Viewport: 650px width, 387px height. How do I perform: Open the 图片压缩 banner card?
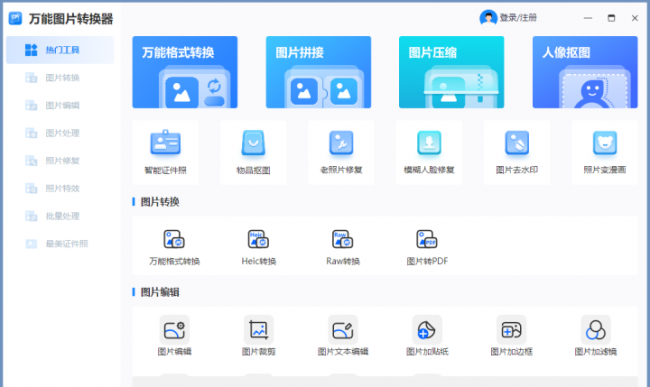pyautogui.click(x=451, y=72)
